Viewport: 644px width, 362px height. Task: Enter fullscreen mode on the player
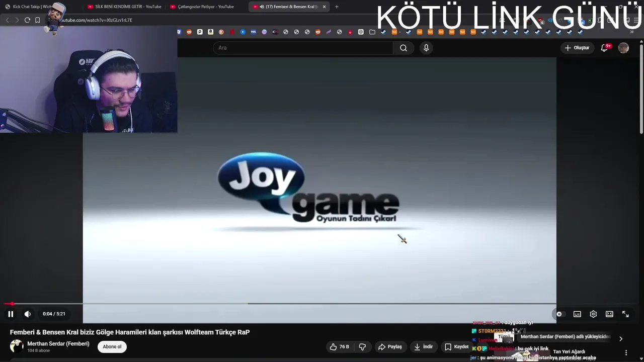(625, 314)
